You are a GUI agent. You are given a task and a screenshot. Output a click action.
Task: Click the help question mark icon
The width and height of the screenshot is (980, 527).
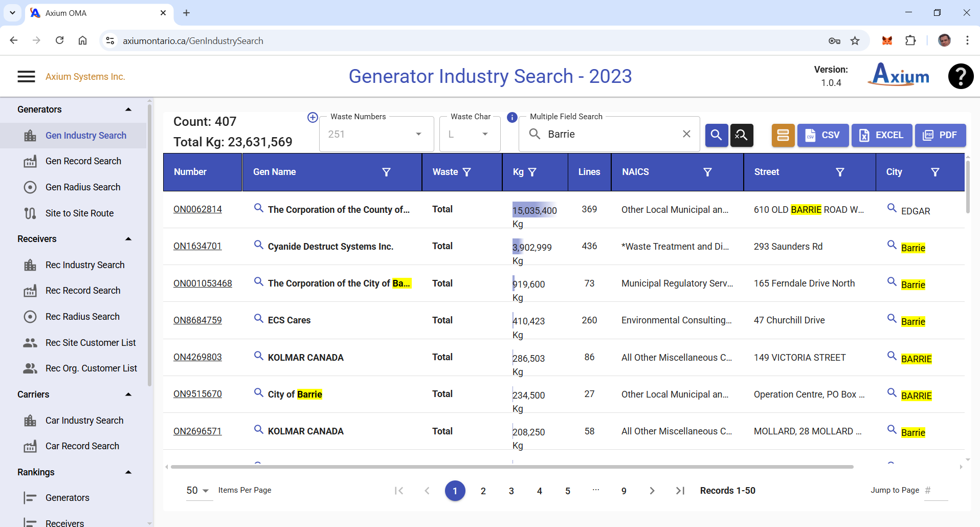[x=961, y=76]
